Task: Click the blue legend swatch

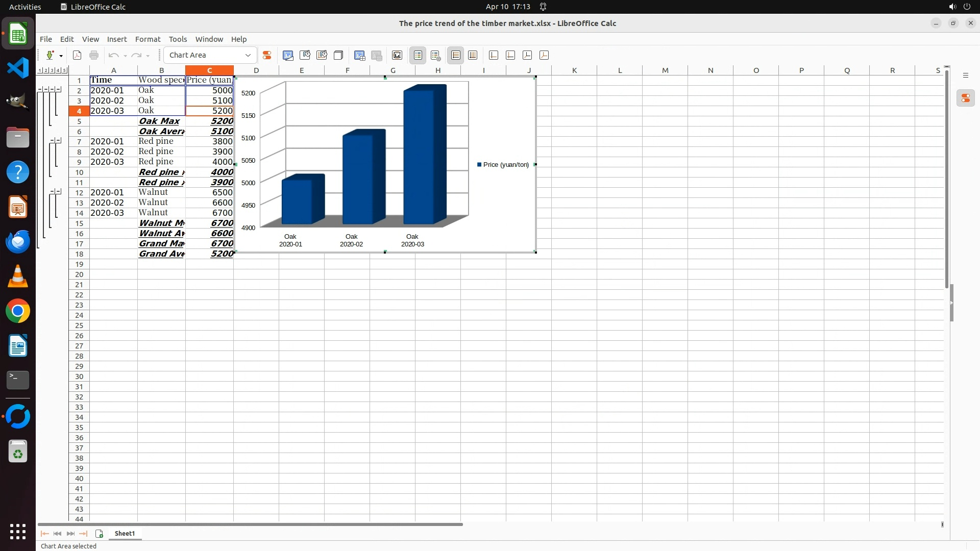Action: click(479, 165)
